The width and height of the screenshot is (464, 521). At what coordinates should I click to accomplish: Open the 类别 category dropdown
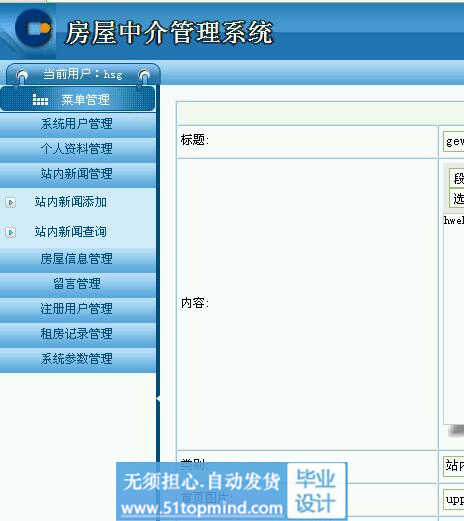454,466
